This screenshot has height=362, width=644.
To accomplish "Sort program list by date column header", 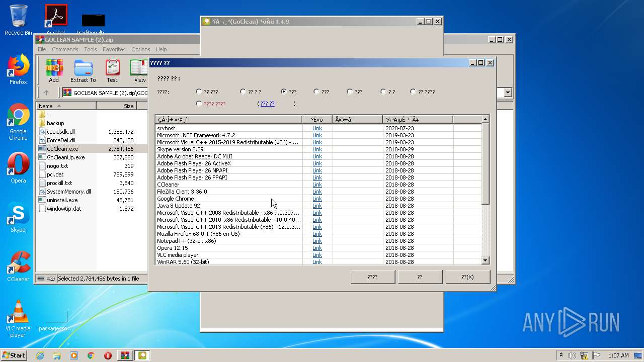I will pyautogui.click(x=418, y=120).
